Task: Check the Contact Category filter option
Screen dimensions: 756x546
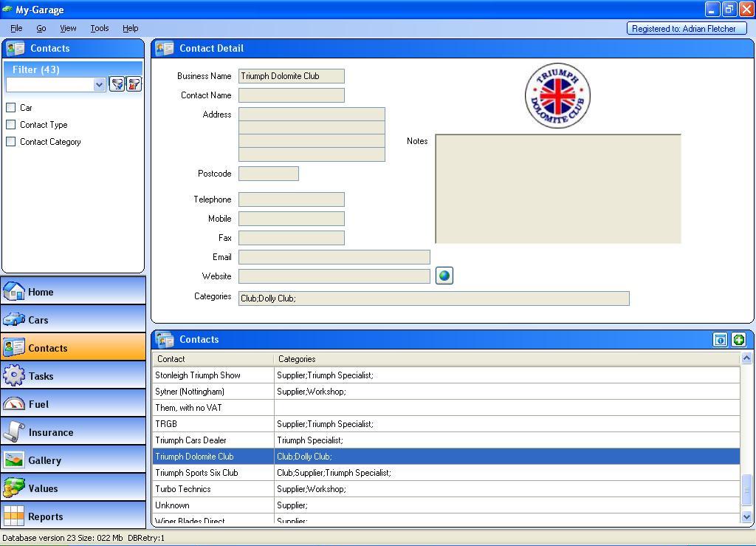Action: tap(11, 142)
